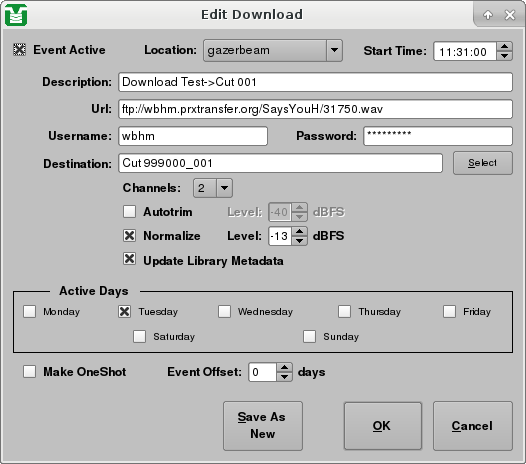The image size is (526, 464).
Task: Click the window shade up-arrow icon
Action: point(488,15)
